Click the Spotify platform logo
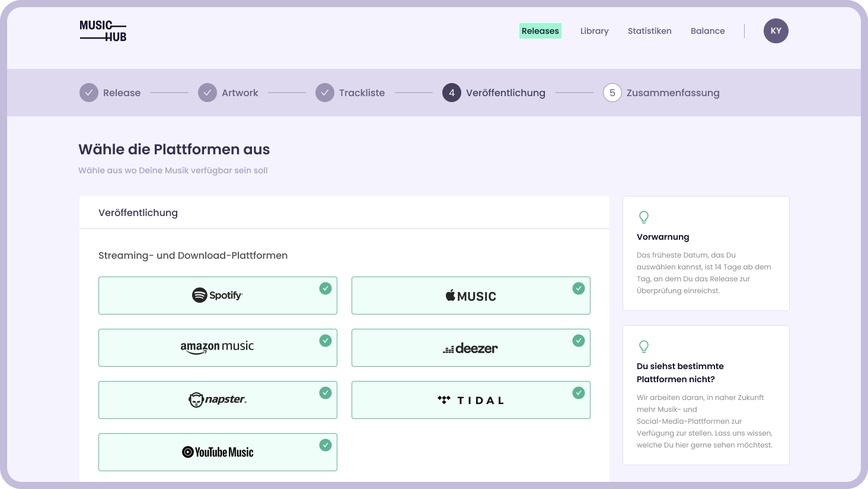Image resolution: width=868 pixels, height=489 pixels. (x=218, y=294)
